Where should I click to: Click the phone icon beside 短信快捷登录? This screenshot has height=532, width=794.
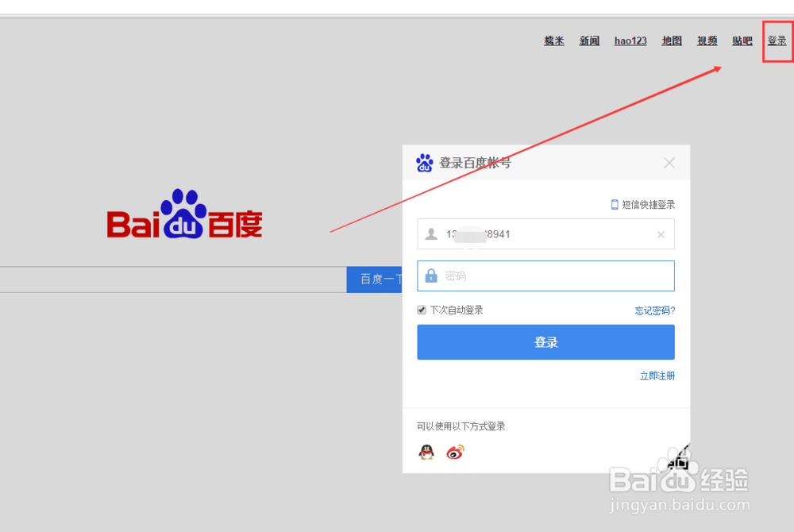[615, 205]
